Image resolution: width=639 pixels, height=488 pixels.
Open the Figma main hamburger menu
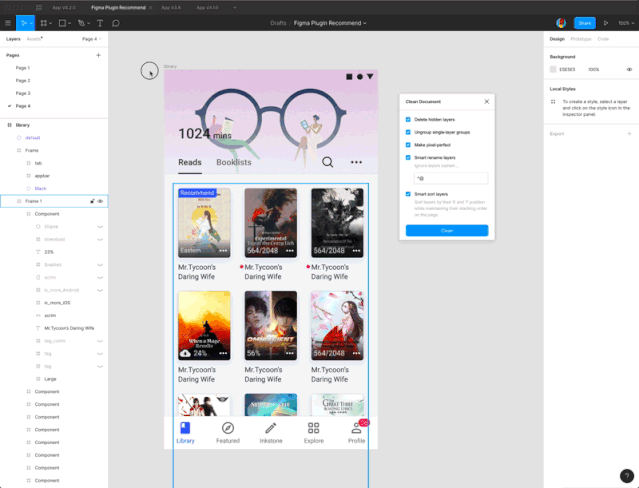(8, 23)
